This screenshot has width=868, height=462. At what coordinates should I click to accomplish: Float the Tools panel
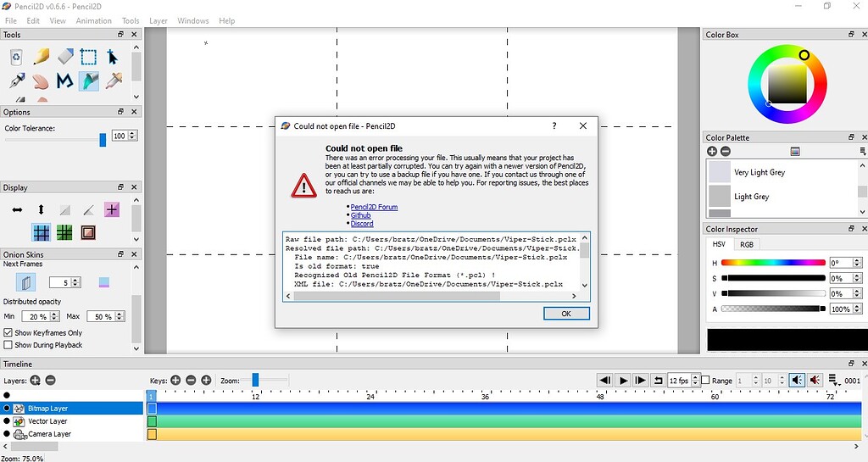120,34
